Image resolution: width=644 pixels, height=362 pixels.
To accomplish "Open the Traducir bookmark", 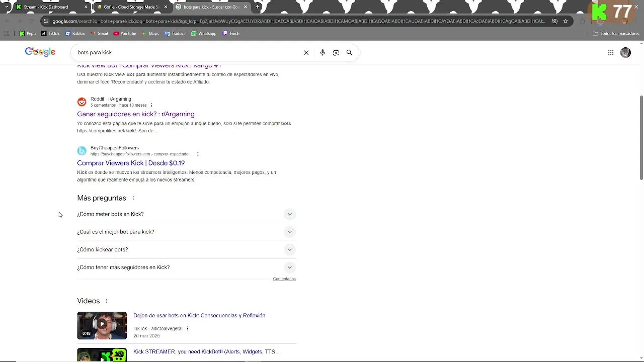I will [x=175, y=34].
